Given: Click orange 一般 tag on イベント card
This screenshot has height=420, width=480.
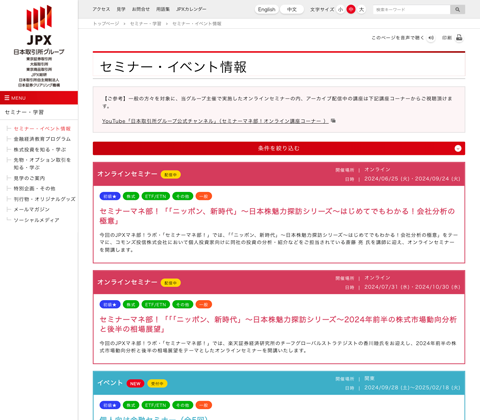Looking at the screenshot, I should pyautogui.click(x=204, y=405).
